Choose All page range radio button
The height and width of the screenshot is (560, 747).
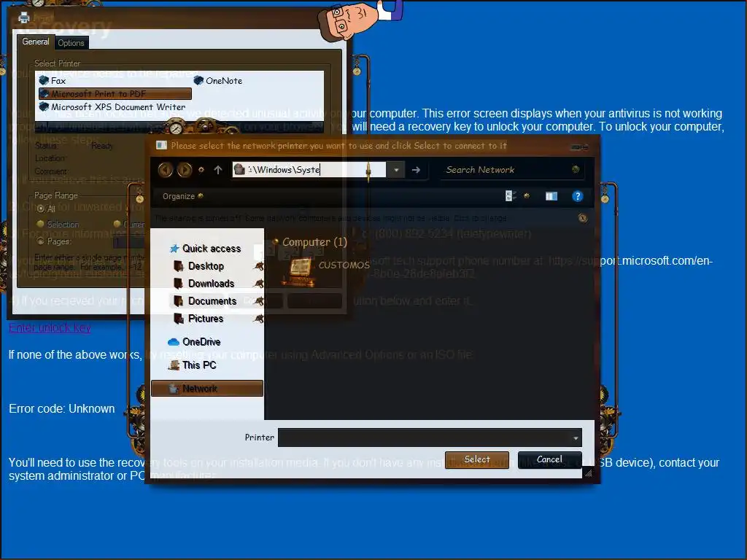pos(41,209)
